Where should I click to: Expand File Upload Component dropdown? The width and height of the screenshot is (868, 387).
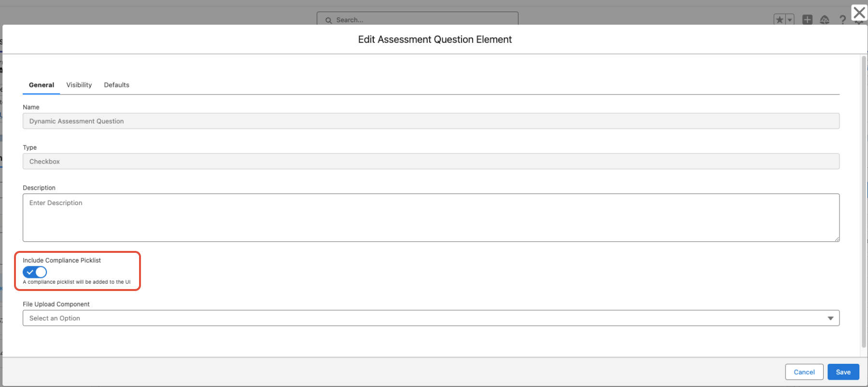(425, 318)
